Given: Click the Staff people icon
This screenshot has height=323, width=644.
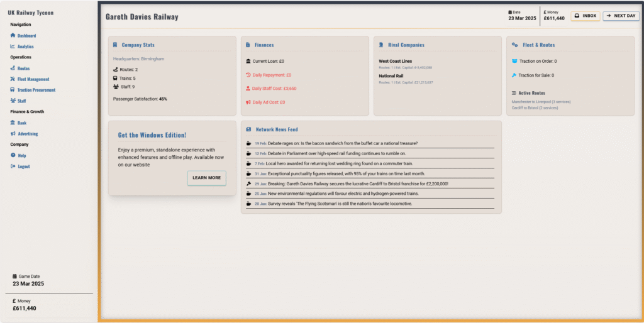Looking at the screenshot, I should click(x=13, y=101).
